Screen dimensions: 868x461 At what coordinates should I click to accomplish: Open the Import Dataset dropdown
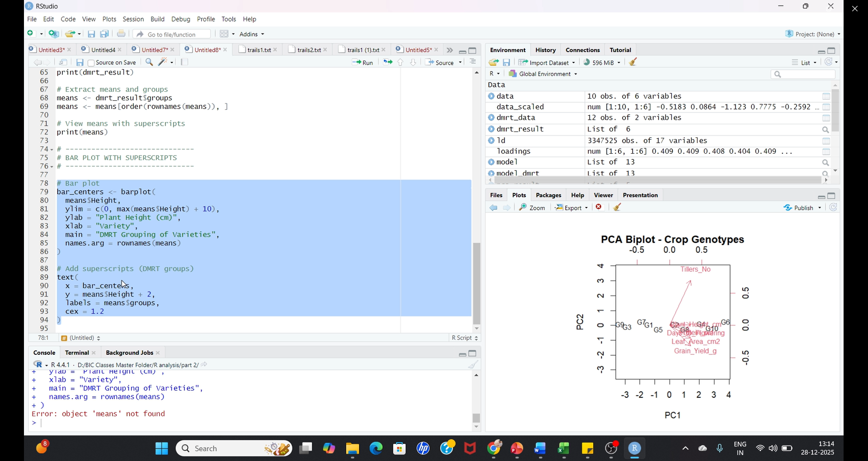pos(547,62)
